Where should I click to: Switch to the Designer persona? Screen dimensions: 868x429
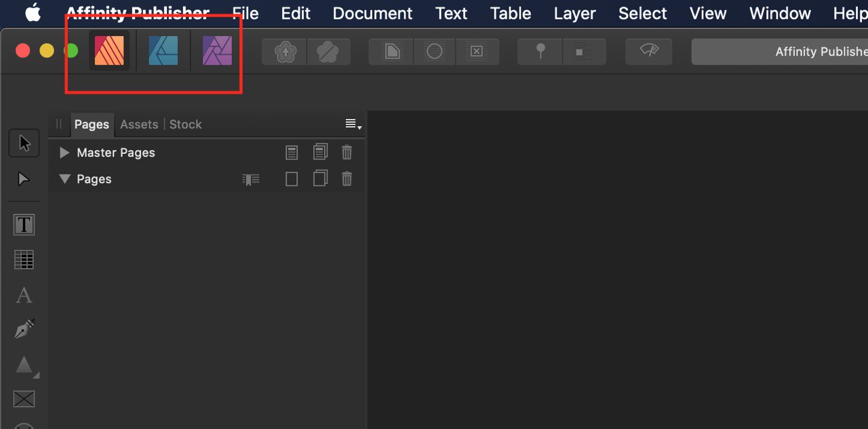click(x=163, y=51)
